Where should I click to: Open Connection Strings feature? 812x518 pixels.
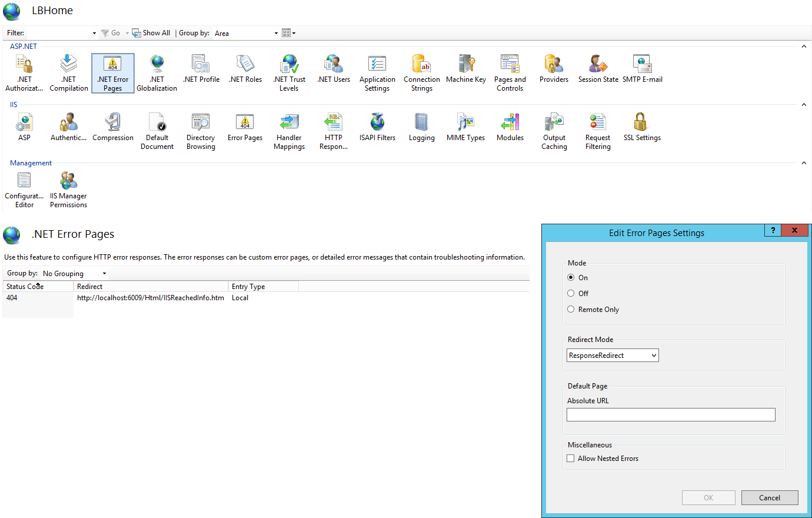422,73
